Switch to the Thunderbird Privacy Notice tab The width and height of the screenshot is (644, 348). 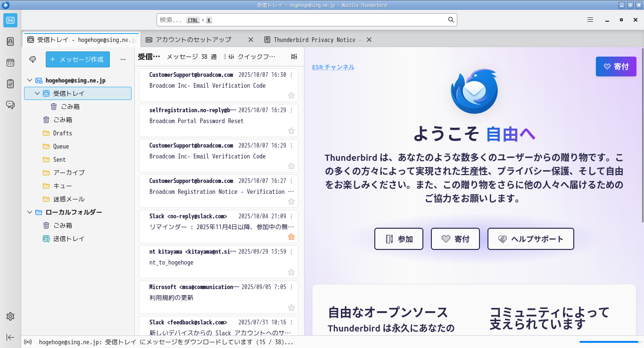click(317, 40)
